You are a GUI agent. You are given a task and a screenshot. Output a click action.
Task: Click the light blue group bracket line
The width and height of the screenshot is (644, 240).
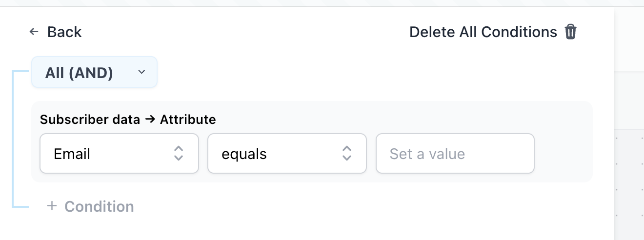point(13,139)
